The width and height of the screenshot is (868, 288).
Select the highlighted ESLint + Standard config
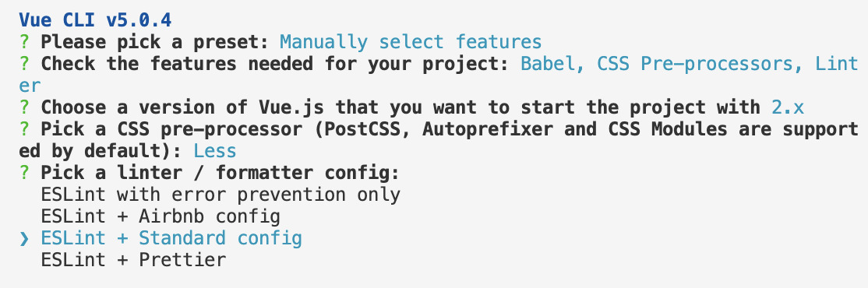(171, 238)
